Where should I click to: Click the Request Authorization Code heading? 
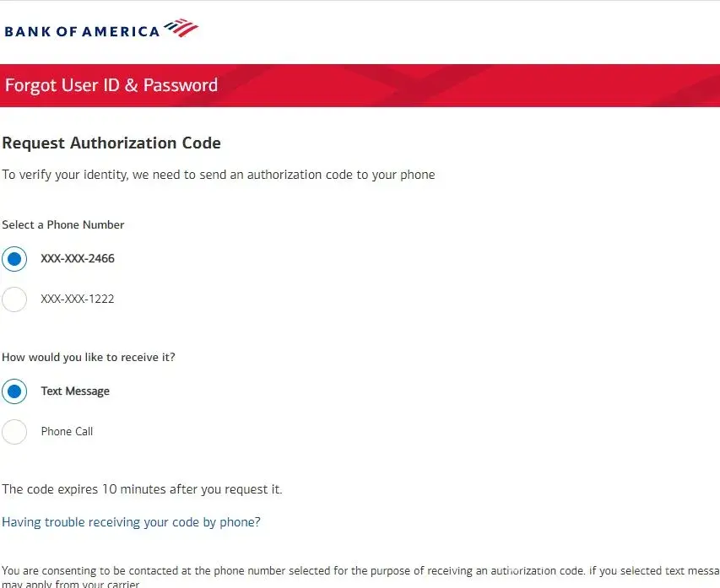pos(111,143)
